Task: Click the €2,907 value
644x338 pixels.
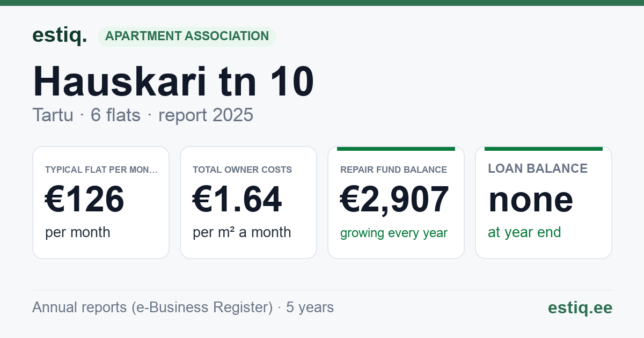Action: (x=394, y=200)
